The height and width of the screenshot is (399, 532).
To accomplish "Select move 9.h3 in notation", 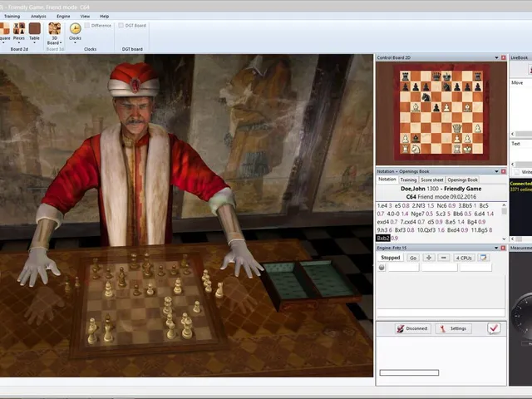I will [382, 230].
